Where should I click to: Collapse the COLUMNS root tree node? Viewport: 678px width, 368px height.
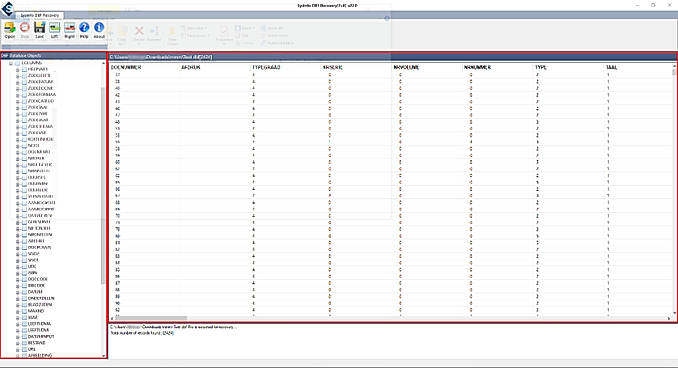pos(11,63)
